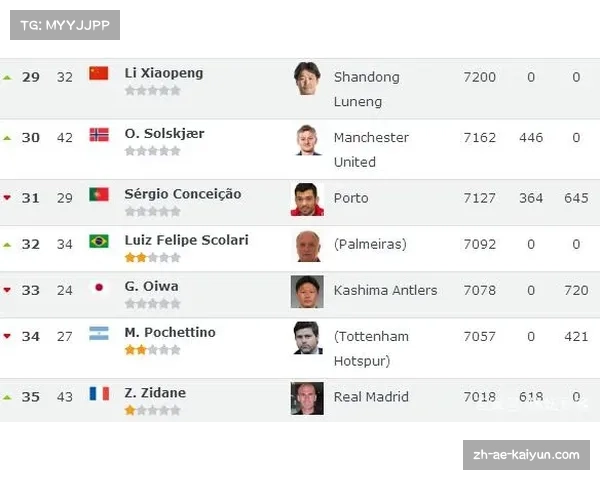Viewport: 600px width, 480px height.
Task: Click the star rating under Luiz Felipe Scolari
Action: click(153, 258)
